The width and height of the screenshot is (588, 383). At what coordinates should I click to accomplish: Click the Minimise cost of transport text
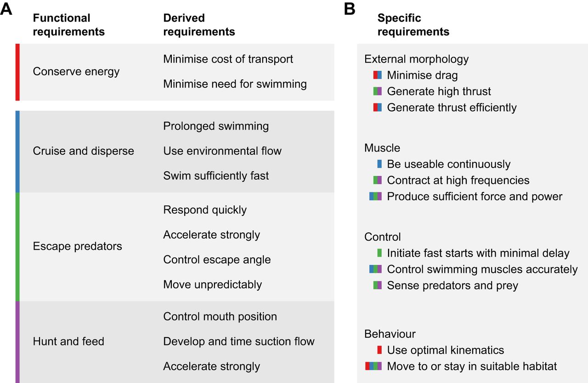[228, 59]
